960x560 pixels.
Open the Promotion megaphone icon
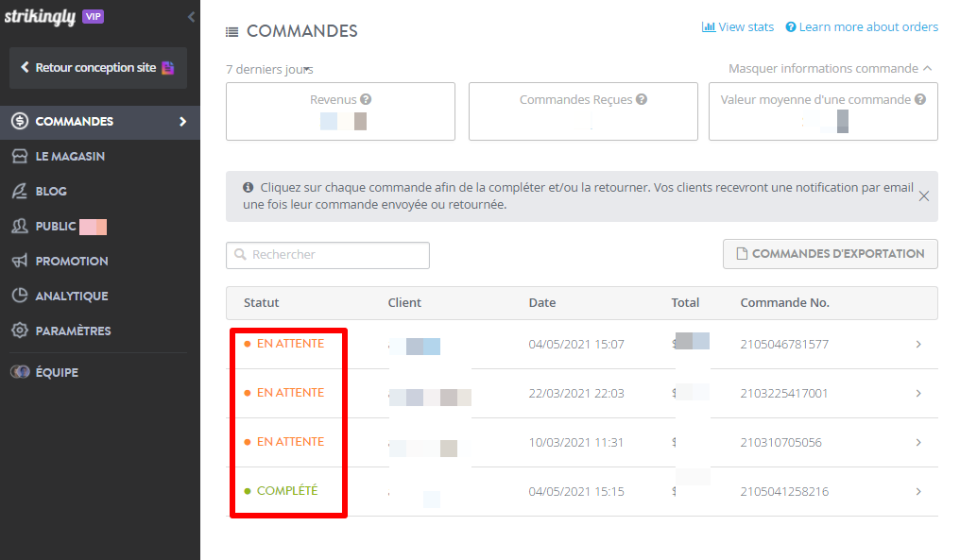21,261
